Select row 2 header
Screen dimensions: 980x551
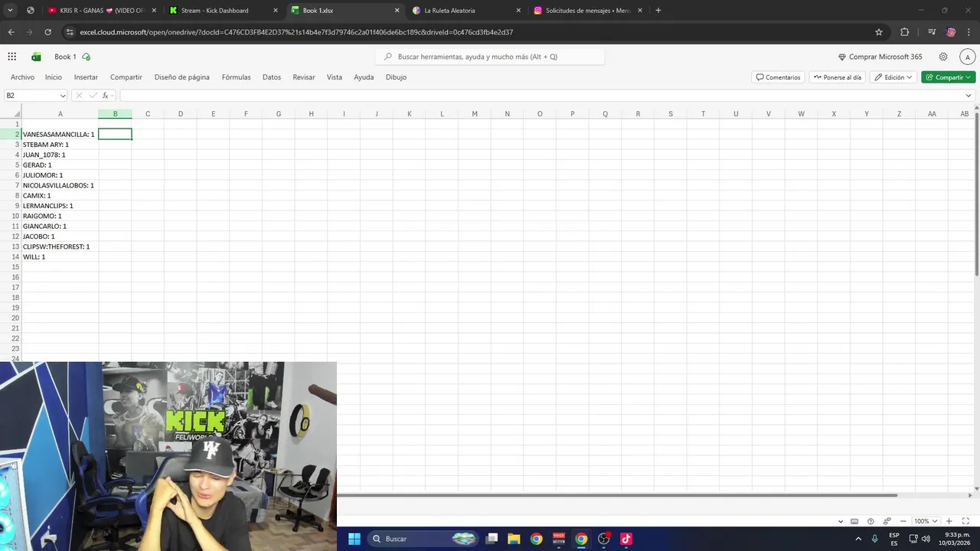pyautogui.click(x=11, y=134)
